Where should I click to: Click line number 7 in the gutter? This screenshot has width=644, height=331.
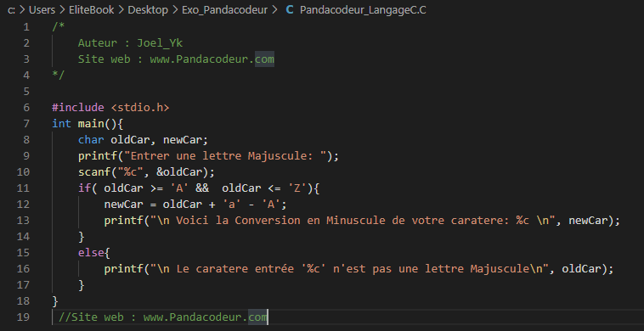(26, 123)
